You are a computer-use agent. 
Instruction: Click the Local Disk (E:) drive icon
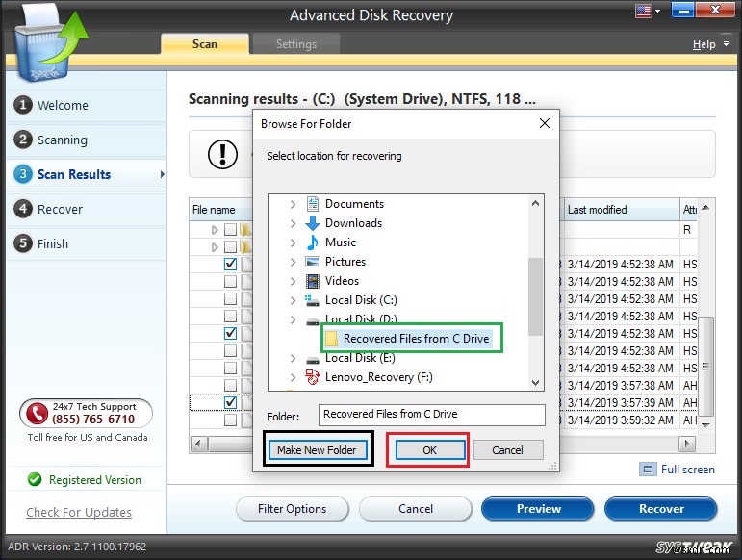click(313, 360)
